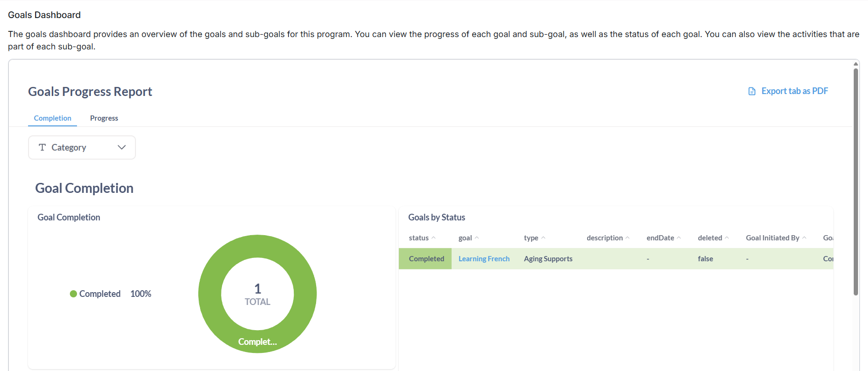
Task: Click the filter icon inside Category control
Action: (42, 147)
